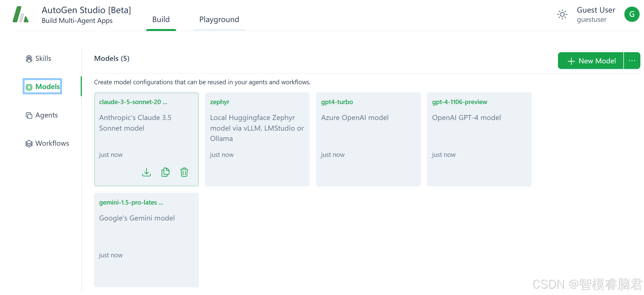
Task: Open the gemini-1.5-pro-latest model title
Action: click(x=131, y=202)
